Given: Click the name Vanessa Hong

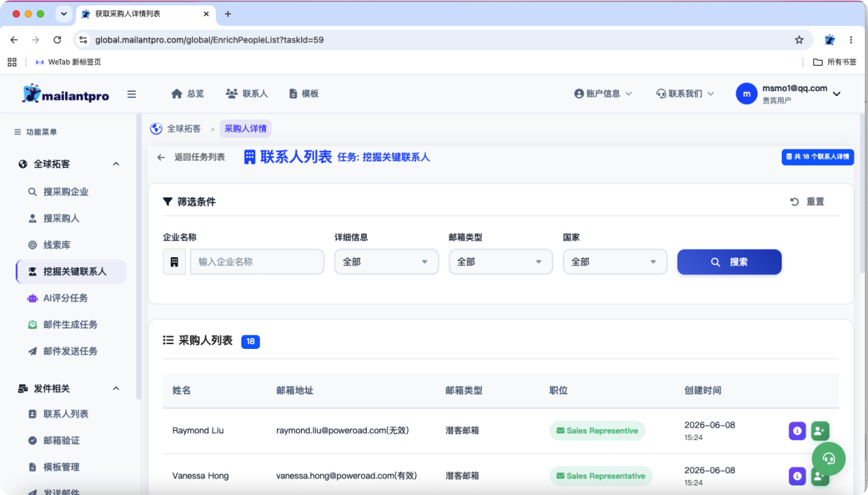Looking at the screenshot, I should coord(200,476).
